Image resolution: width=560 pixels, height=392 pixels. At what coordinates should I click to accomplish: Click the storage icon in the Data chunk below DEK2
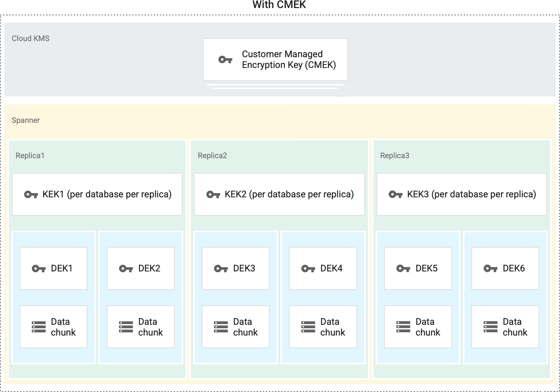point(126,327)
